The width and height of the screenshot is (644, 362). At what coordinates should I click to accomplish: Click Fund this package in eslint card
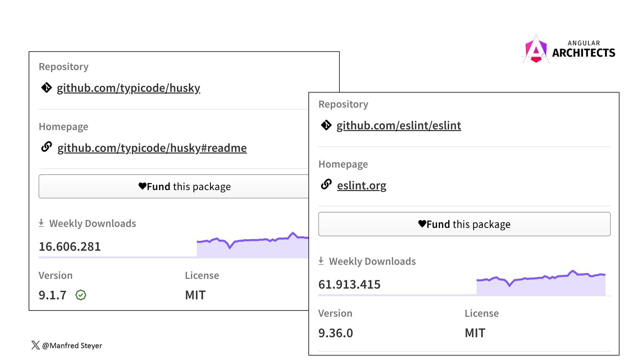[464, 224]
